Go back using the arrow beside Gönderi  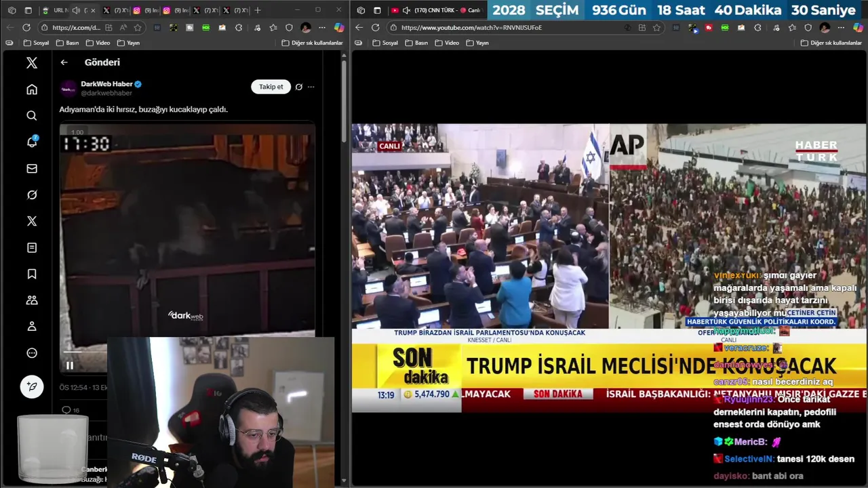(x=64, y=62)
